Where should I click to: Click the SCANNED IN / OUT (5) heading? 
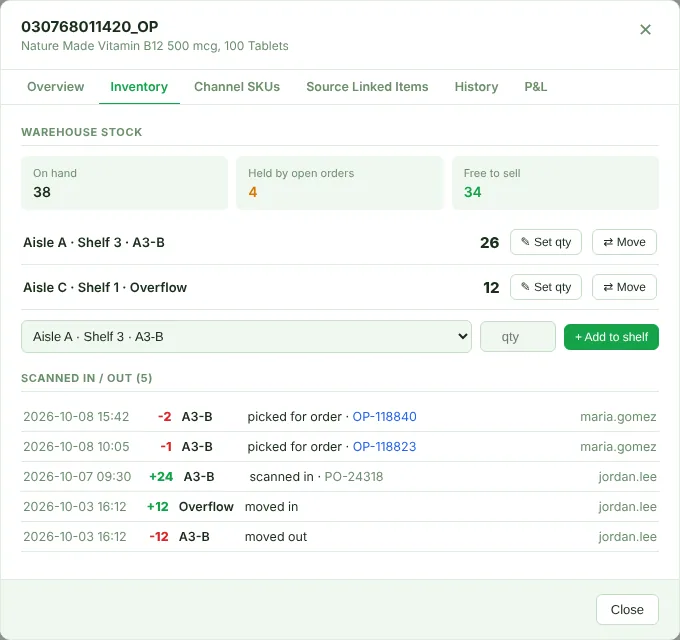(87, 378)
